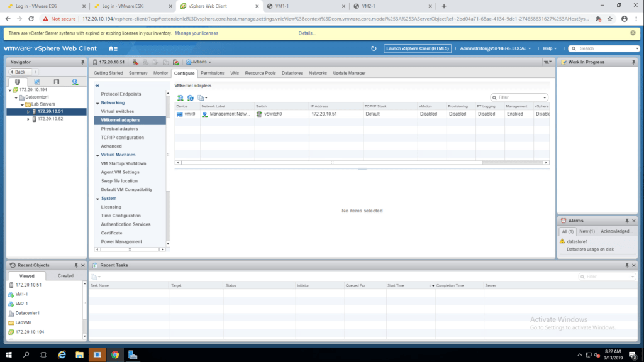Image resolution: width=644 pixels, height=362 pixels.
Task: Click the refresh icon beside Launch vSphere Client
Action: (x=374, y=48)
